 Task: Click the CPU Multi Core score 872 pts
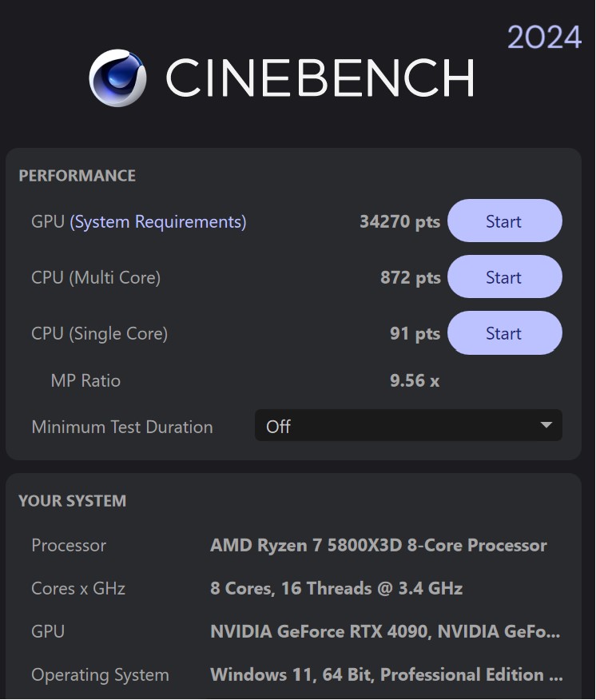coord(410,277)
